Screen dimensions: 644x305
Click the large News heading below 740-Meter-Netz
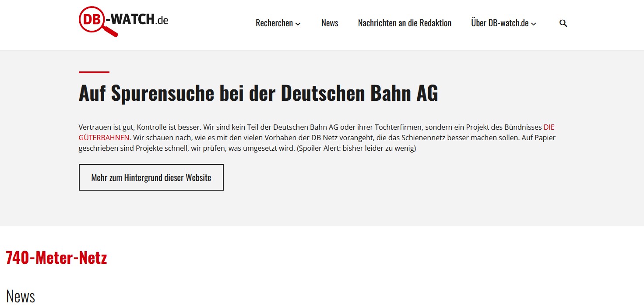21,296
